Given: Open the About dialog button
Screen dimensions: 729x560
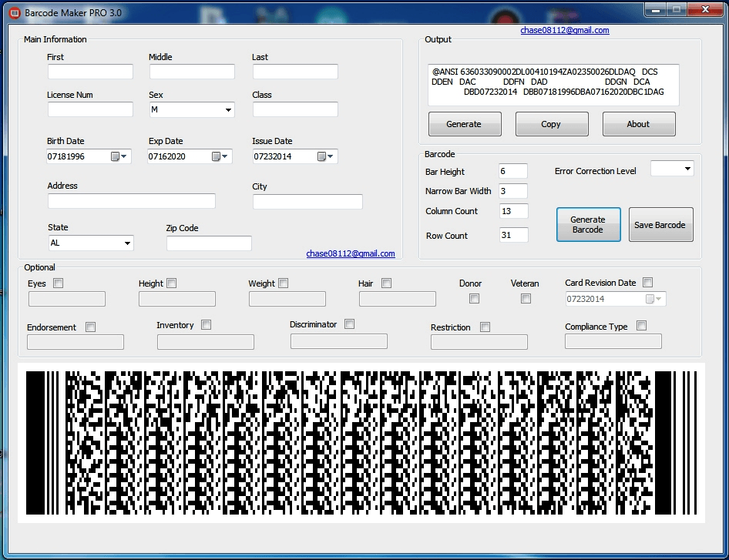Looking at the screenshot, I should tap(638, 124).
